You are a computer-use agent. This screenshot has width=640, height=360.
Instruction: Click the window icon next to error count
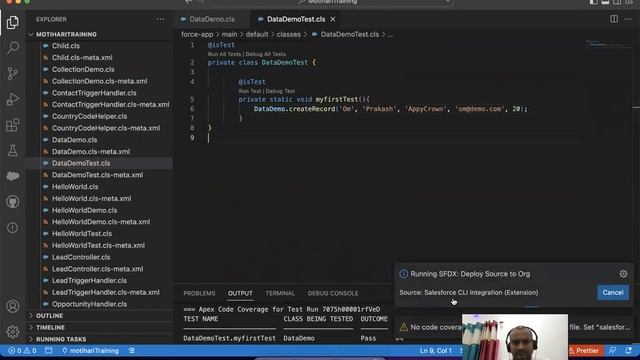click(x=49, y=351)
